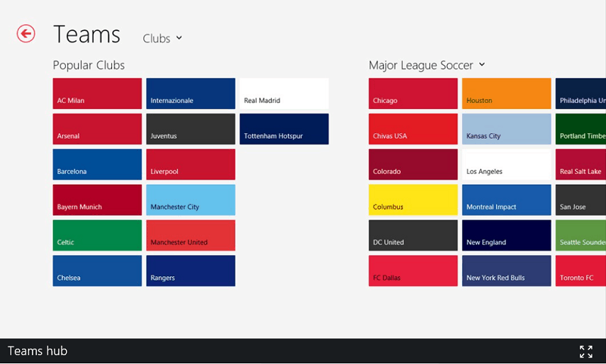This screenshot has height=364, width=606.
Task: Open the Internazionale tile
Action: point(191,93)
